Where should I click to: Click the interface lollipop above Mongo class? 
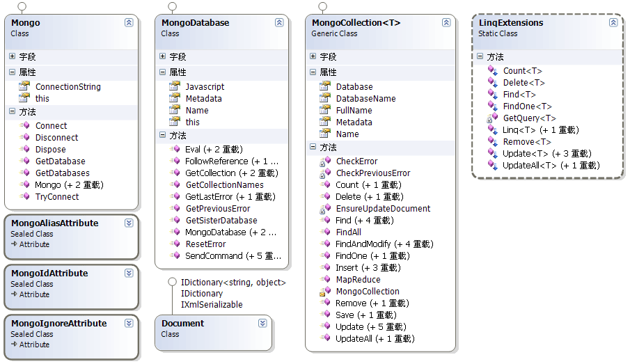point(22,6)
